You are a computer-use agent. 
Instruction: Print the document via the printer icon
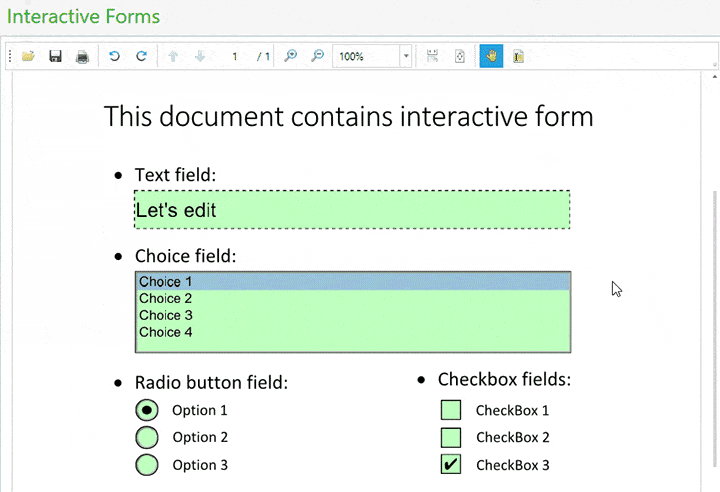tap(83, 57)
